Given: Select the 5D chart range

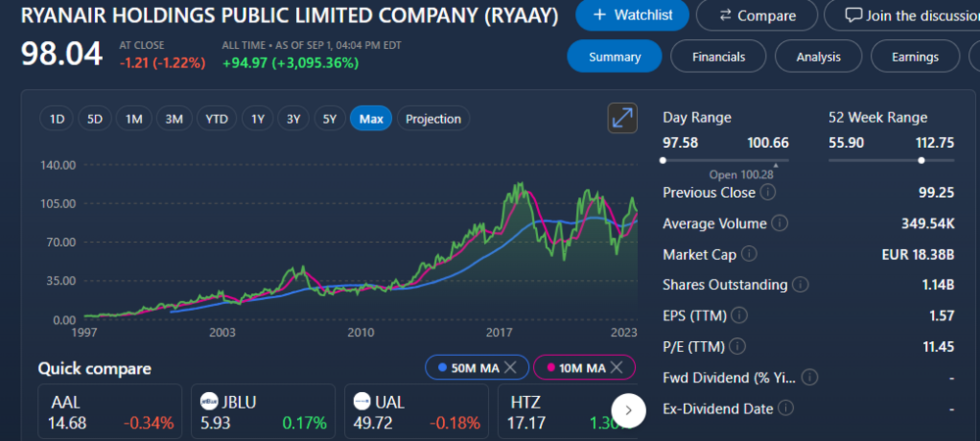Looking at the screenshot, I should pos(95,119).
